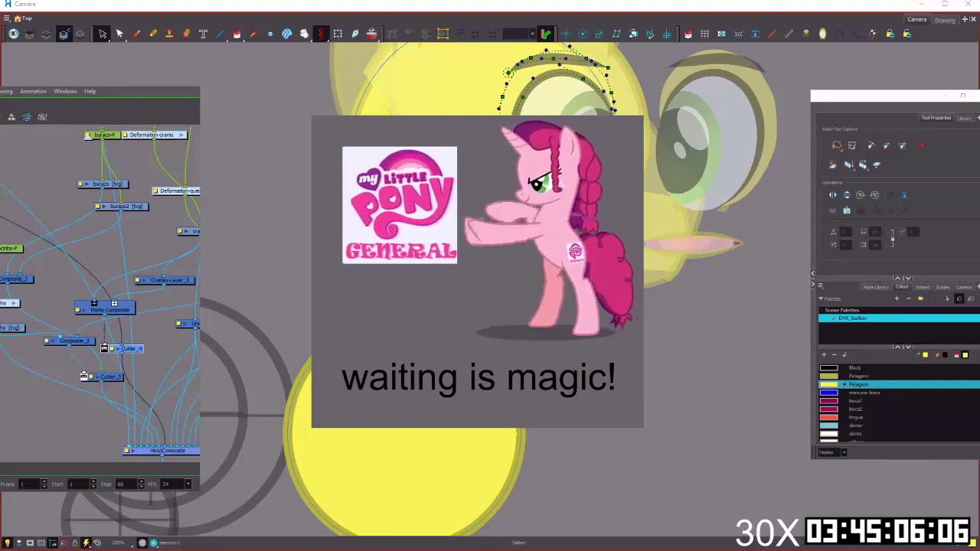Click the Scale tool icon
This screenshot has height=551, width=980.
599,34
